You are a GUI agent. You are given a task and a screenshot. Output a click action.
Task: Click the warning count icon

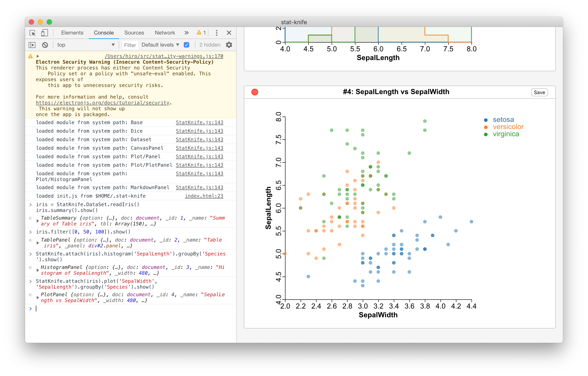click(201, 33)
